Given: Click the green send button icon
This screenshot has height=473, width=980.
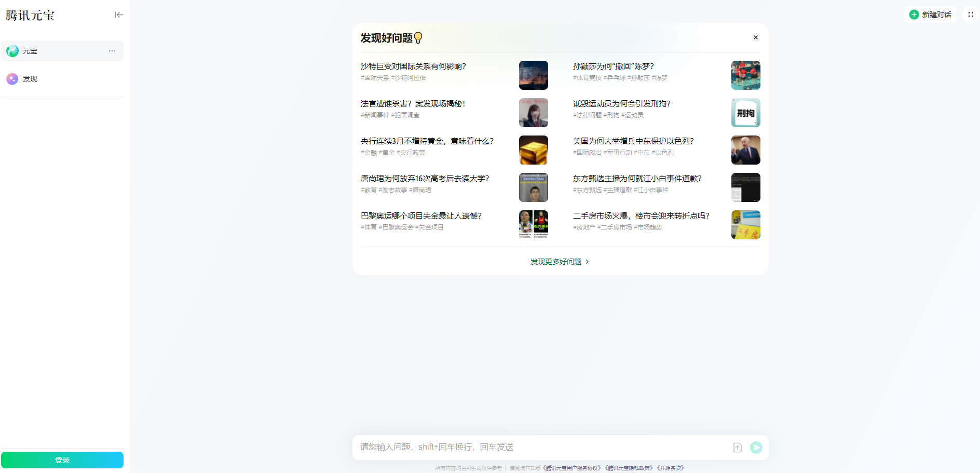Looking at the screenshot, I should [x=756, y=448].
